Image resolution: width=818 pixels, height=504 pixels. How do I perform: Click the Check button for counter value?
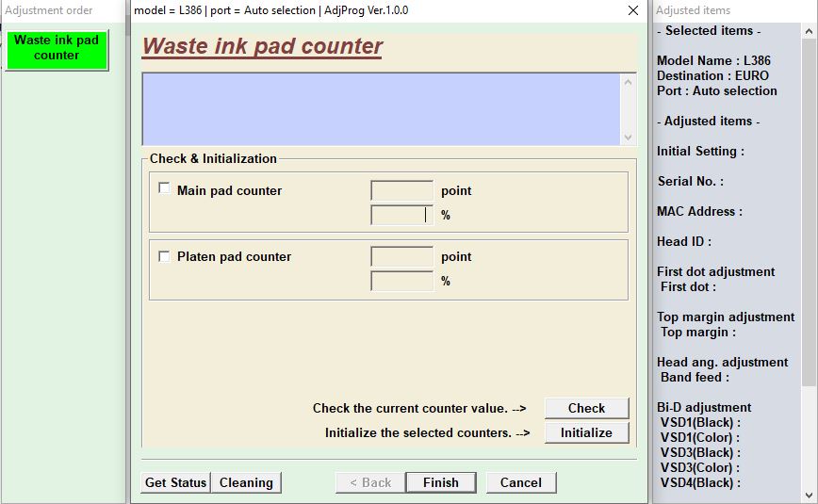tap(586, 408)
